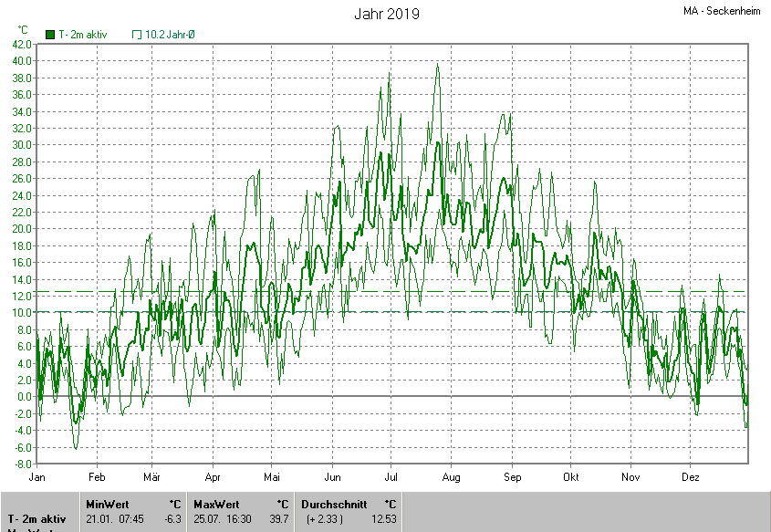Click the green T-2m aktiv legend swatch
The width and height of the screenshot is (771, 532).
(50, 35)
